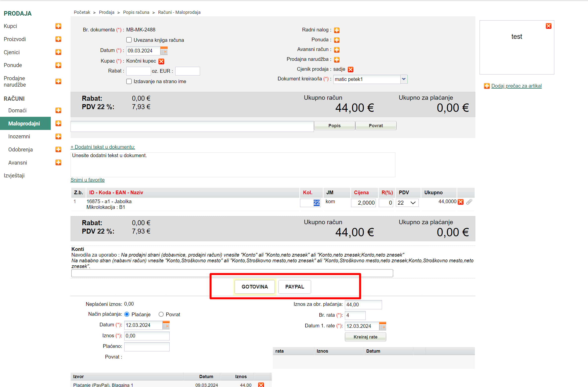This screenshot has width=588, height=387.
Task: Expand Dodatni tekst u dokumentu section
Action: [x=103, y=147]
